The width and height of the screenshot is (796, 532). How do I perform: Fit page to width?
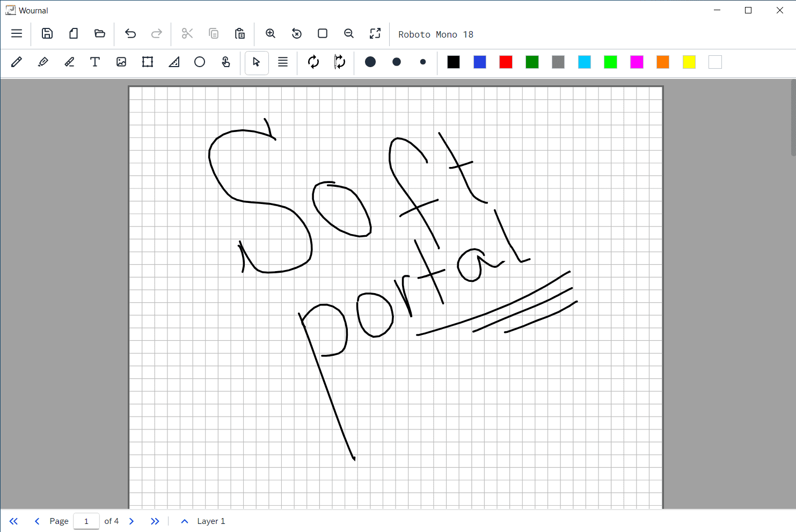(x=323, y=34)
